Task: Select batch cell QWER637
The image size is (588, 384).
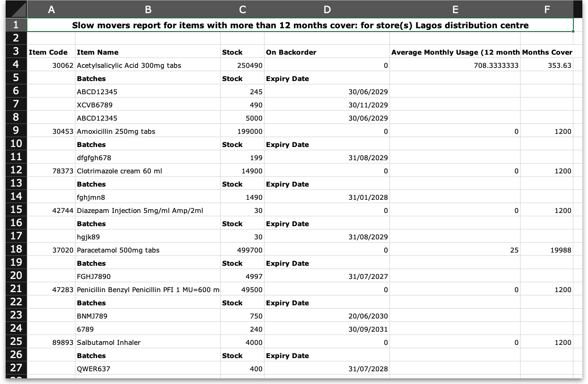Action: [x=93, y=369]
